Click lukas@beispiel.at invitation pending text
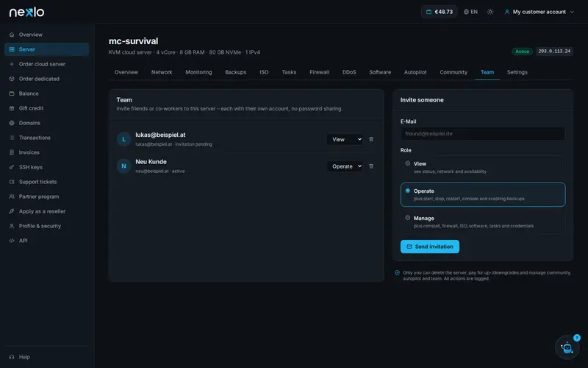Image resolution: width=588 pixels, height=368 pixels. click(173, 144)
